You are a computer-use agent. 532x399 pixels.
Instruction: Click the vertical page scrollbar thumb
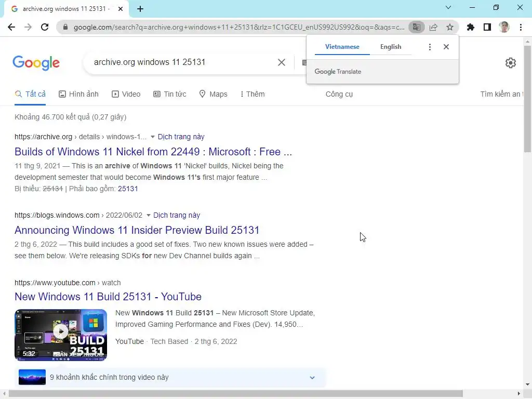tap(527, 99)
